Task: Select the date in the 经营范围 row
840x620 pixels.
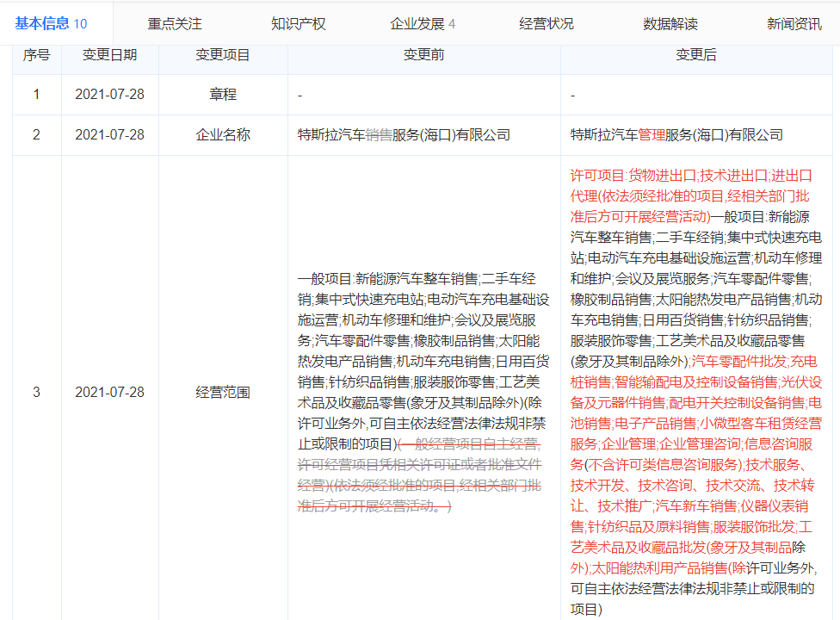Action: (110, 393)
